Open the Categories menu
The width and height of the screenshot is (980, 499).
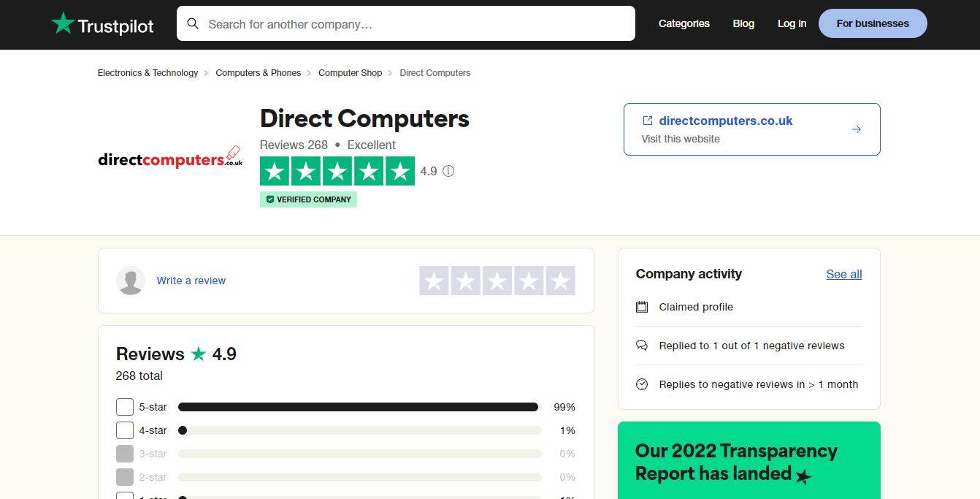click(x=684, y=23)
